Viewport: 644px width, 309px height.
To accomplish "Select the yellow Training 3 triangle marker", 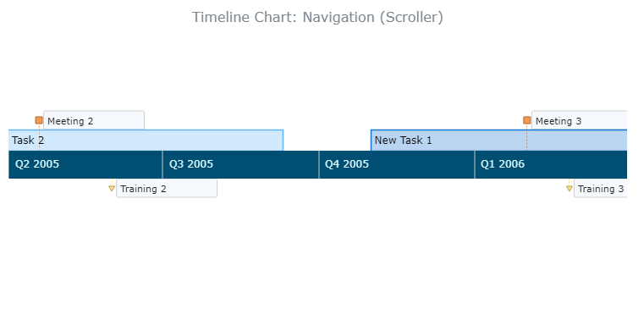I will tap(570, 188).
